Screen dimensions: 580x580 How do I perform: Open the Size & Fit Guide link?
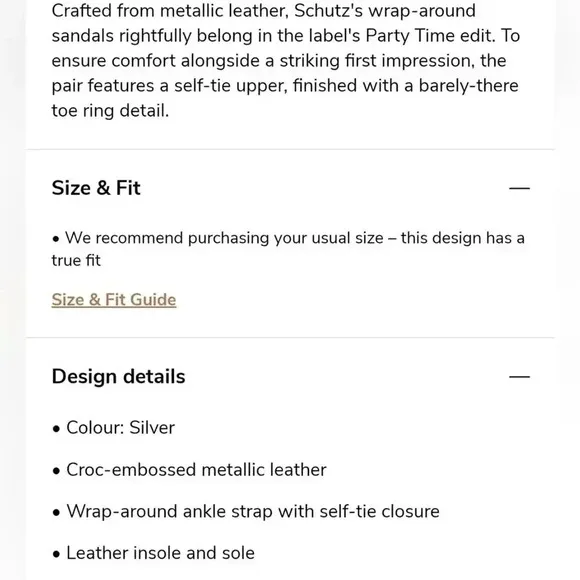click(114, 300)
